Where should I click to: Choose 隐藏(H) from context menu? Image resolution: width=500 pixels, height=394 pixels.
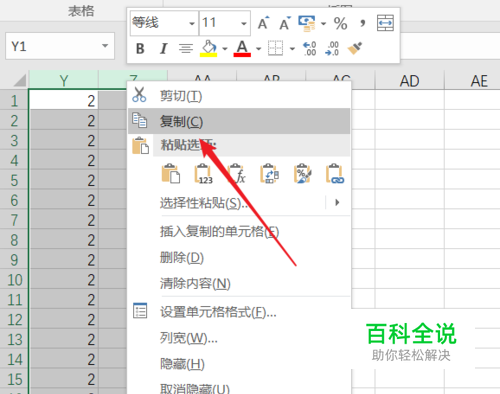coord(239,364)
